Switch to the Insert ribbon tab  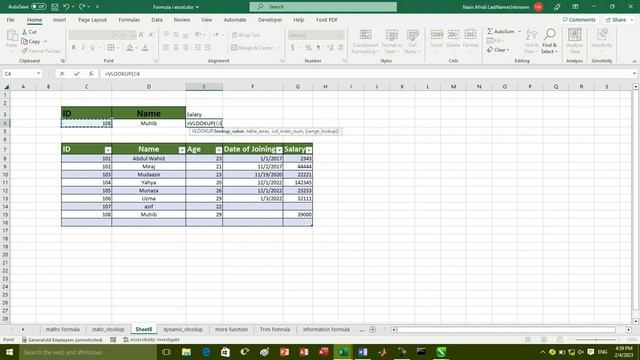(x=60, y=20)
